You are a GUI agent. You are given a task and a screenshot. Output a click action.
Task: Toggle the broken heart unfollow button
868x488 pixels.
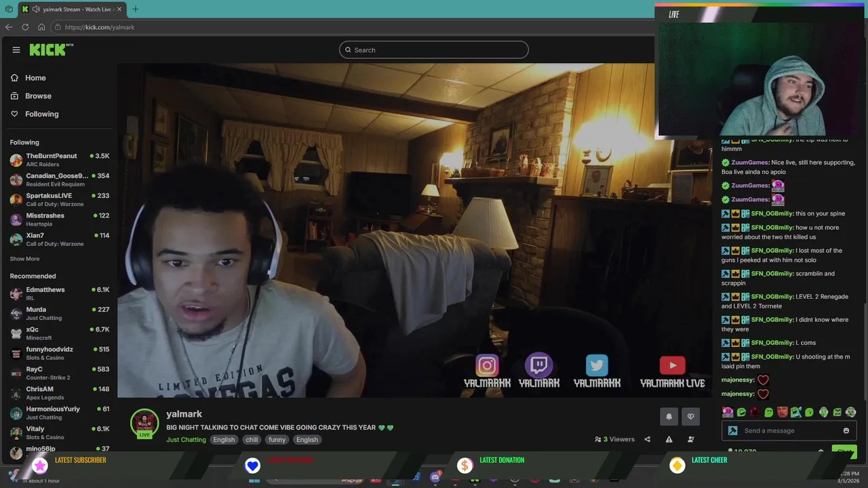pos(690,417)
